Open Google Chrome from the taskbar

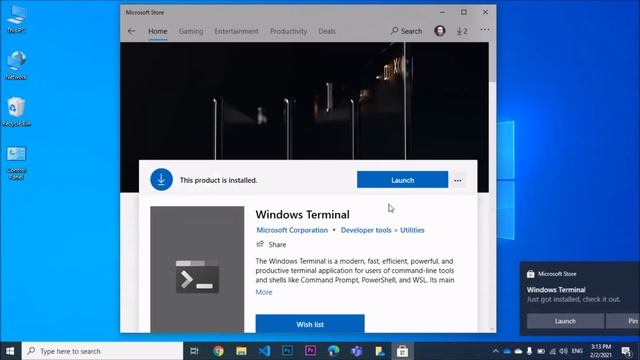click(x=218, y=351)
